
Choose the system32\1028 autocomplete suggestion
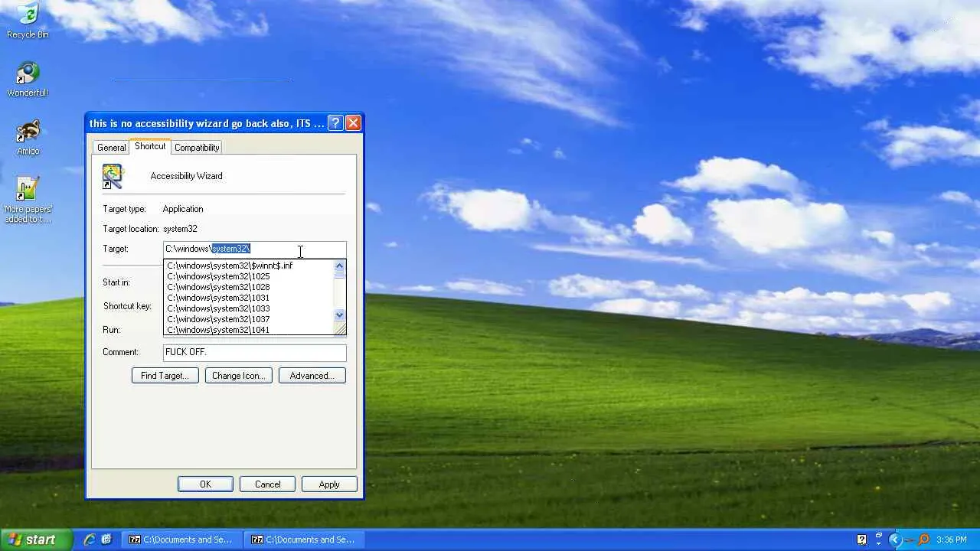[x=250, y=287]
